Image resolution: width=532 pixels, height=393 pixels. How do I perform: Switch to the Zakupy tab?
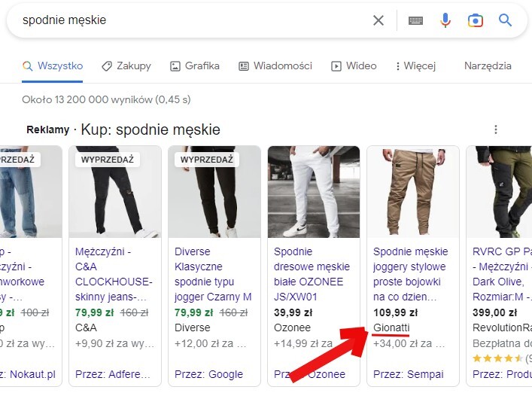point(126,65)
